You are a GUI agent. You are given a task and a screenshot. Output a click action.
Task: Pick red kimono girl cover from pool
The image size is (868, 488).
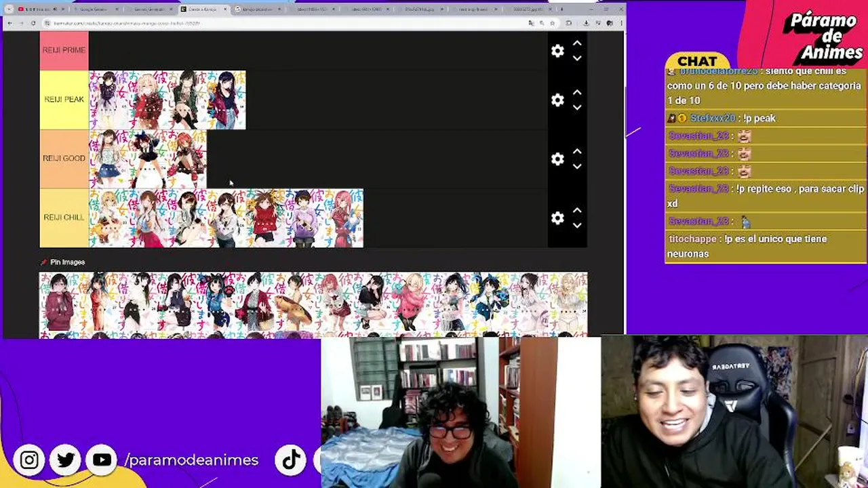255,302
